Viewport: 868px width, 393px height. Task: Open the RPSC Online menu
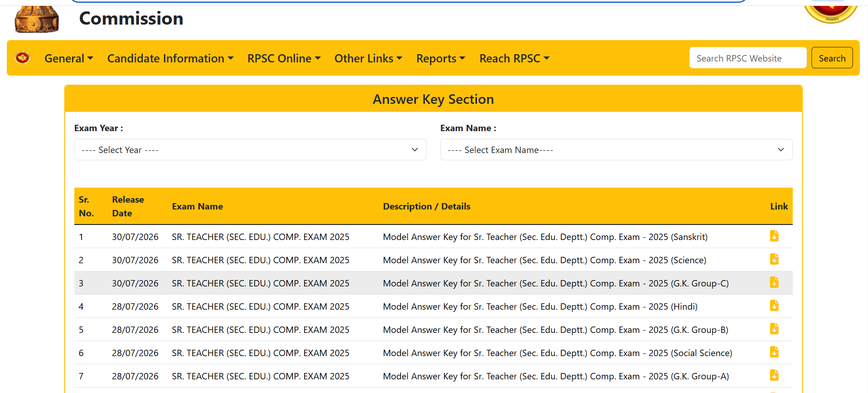284,58
